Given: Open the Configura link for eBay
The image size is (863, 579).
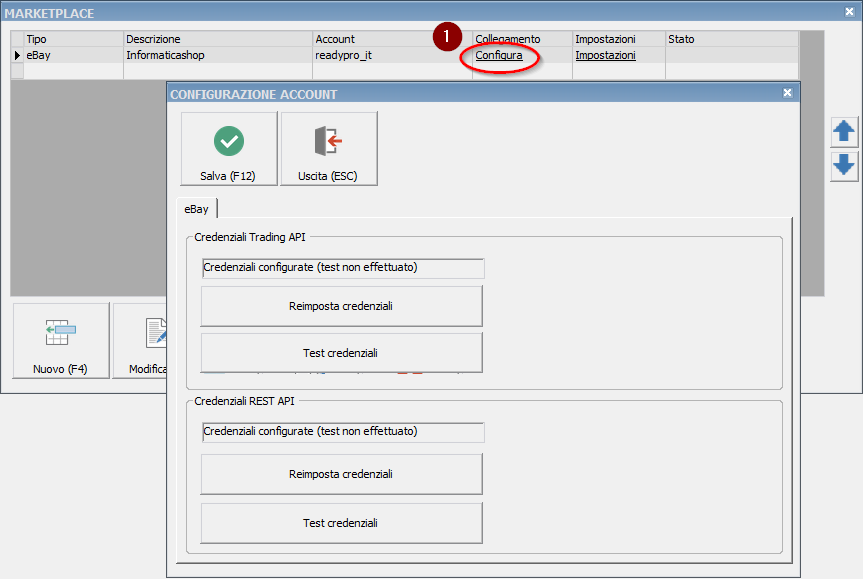Looking at the screenshot, I should point(498,56).
